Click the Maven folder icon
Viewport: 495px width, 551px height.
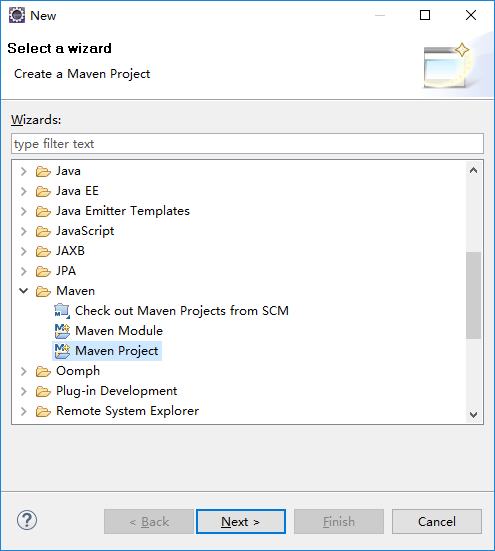[43, 291]
